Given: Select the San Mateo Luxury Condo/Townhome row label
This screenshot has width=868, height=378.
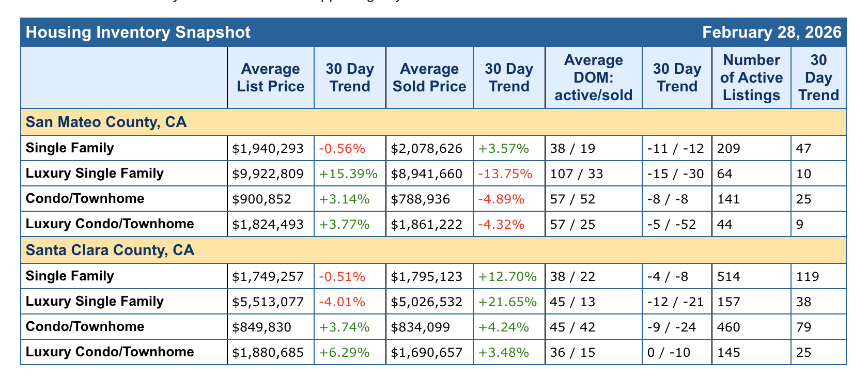Looking at the screenshot, I should (x=110, y=224).
